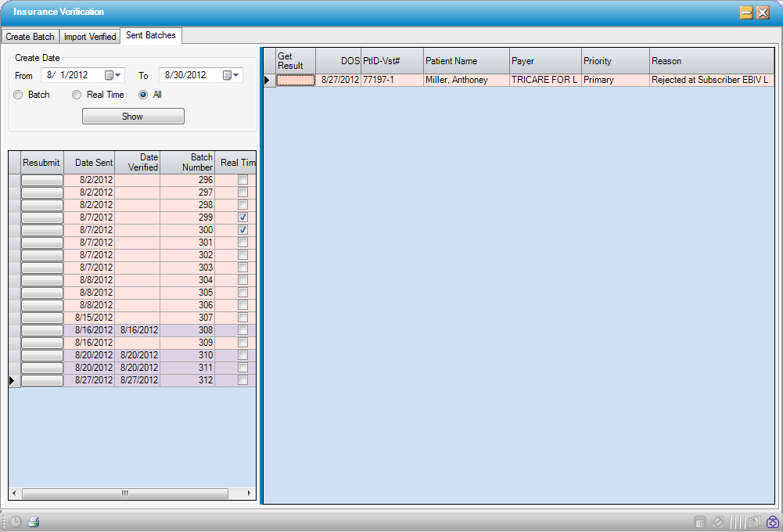Check the Real Time box for batch 312

242,380
